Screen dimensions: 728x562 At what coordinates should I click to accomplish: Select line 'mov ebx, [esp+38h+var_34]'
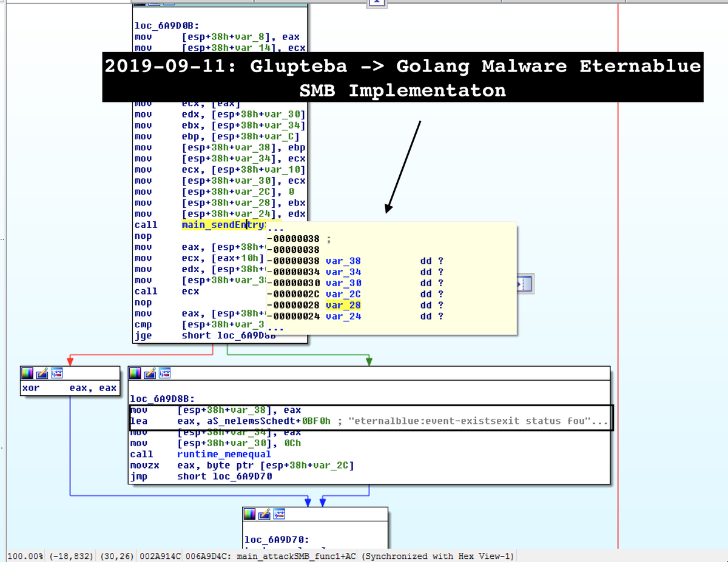click(220, 125)
